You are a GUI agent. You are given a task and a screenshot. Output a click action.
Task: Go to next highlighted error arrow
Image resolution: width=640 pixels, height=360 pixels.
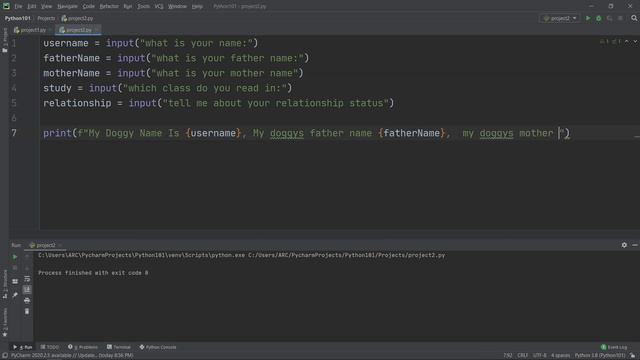click(635, 42)
